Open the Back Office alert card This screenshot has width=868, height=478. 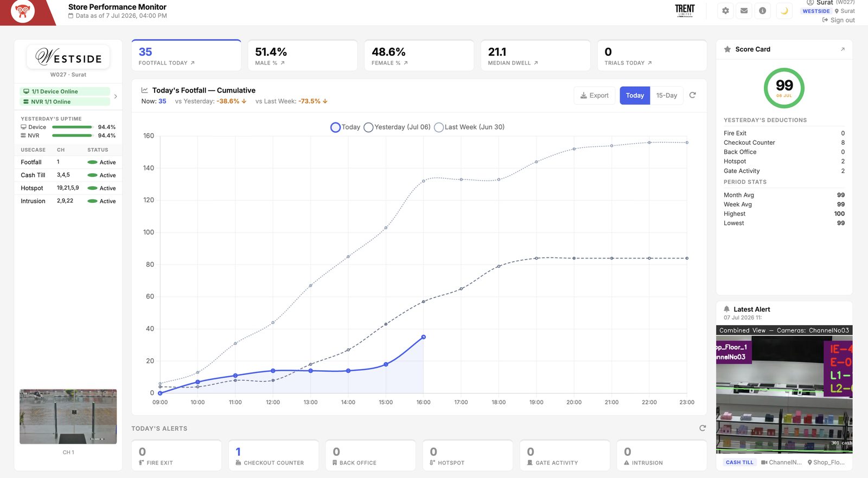371,456
